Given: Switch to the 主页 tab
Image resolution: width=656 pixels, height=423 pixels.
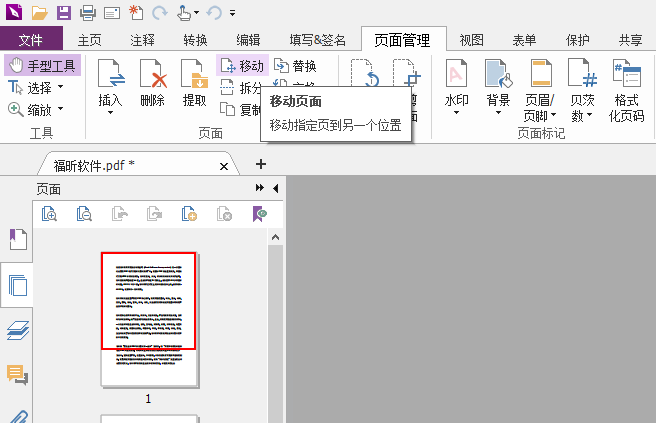Looking at the screenshot, I should coord(90,40).
